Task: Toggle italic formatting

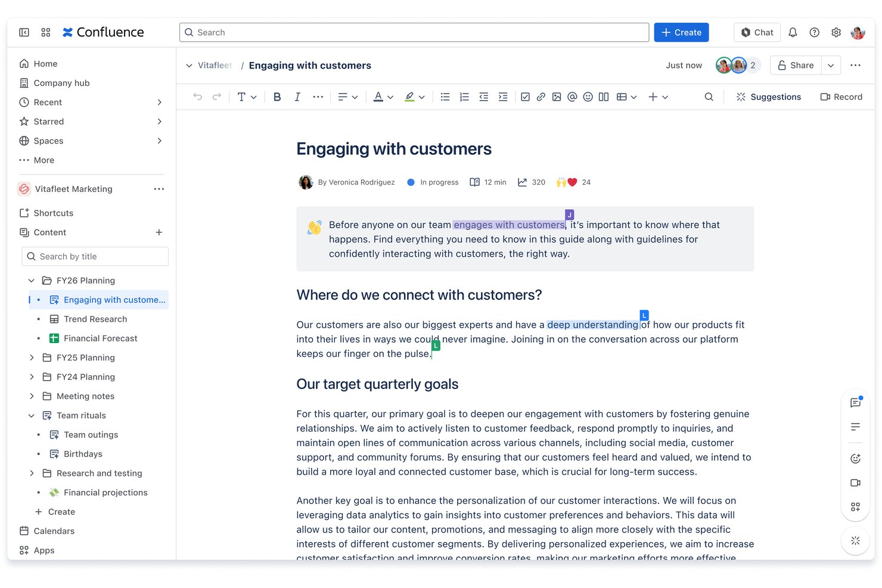Action: tap(297, 97)
